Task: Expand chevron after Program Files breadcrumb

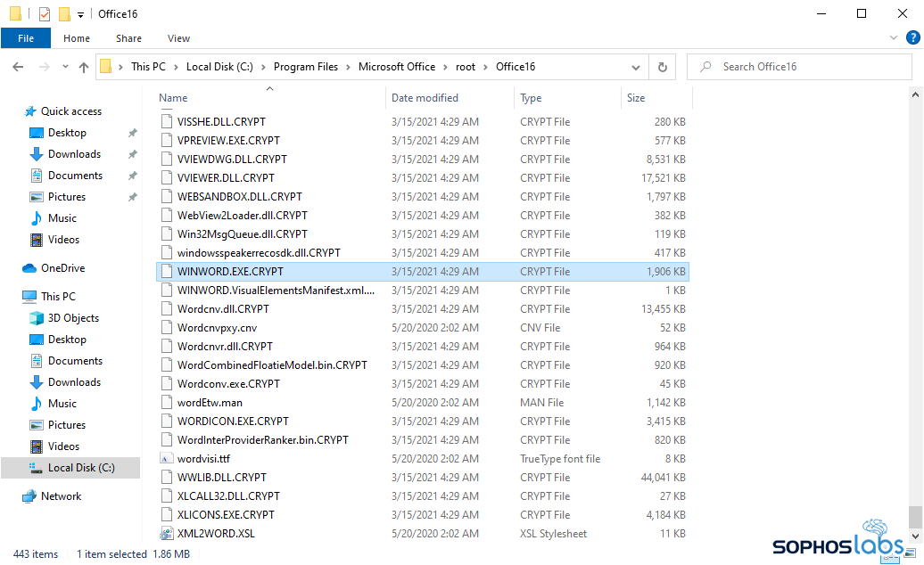Action: click(348, 67)
